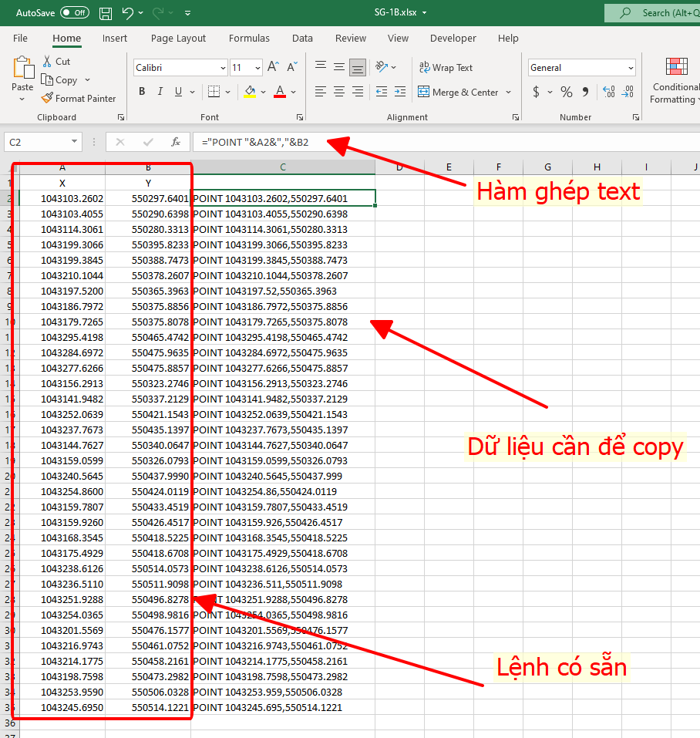Click the Wrap Text button
The height and width of the screenshot is (738, 700).
(445, 68)
